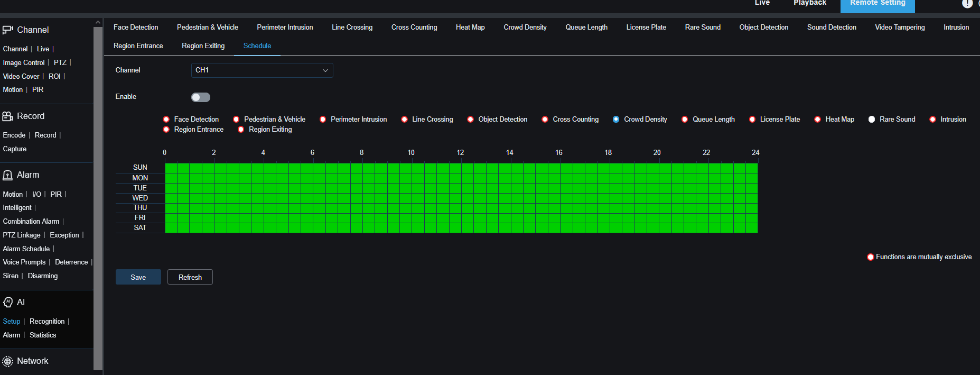Open the License Plate tab
The width and height of the screenshot is (980, 375).
646,28
